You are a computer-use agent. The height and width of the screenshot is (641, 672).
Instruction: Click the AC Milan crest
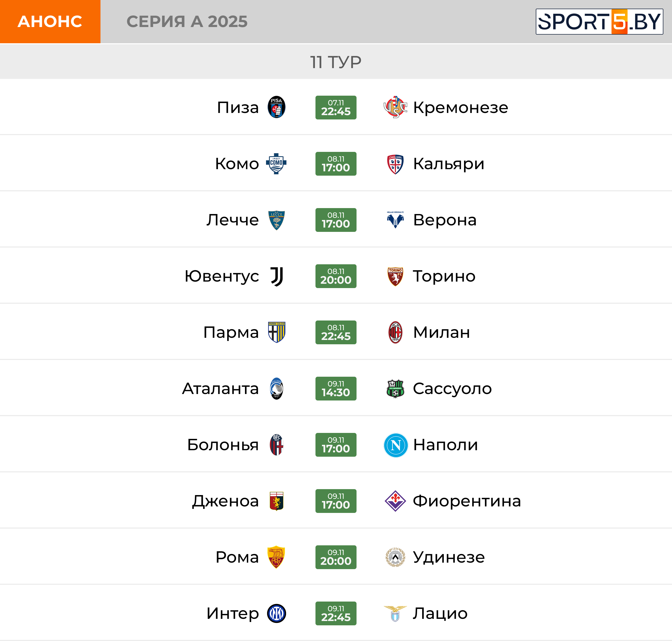[395, 332]
